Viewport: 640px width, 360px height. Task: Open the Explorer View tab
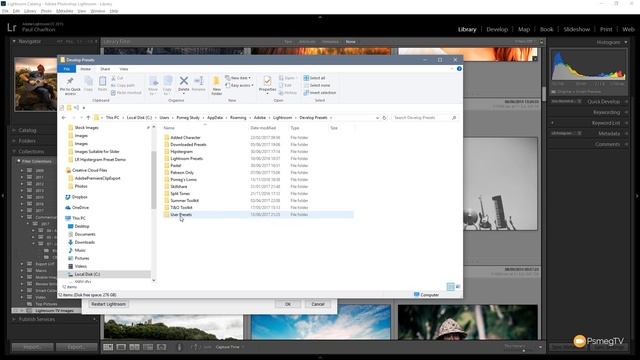click(124, 69)
